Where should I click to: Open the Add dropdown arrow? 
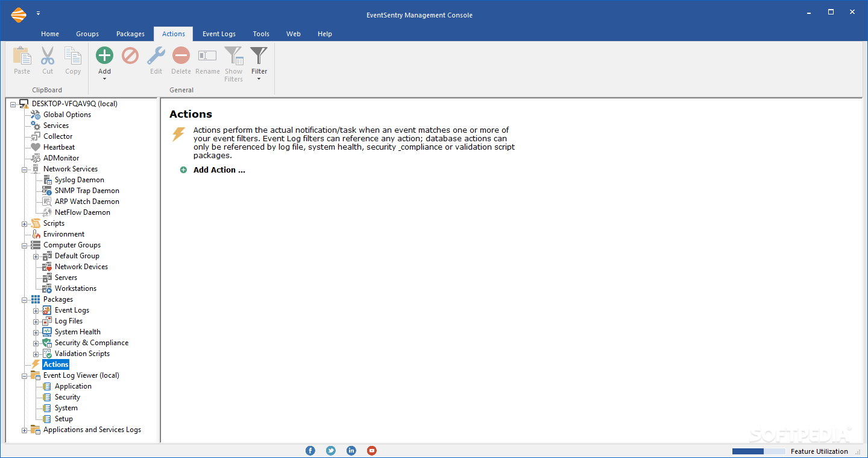(104, 79)
